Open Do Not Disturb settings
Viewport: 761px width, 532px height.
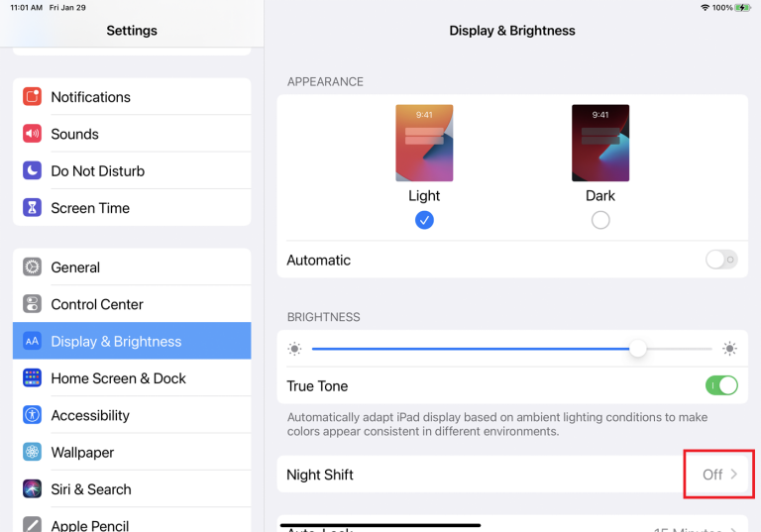[x=132, y=170]
